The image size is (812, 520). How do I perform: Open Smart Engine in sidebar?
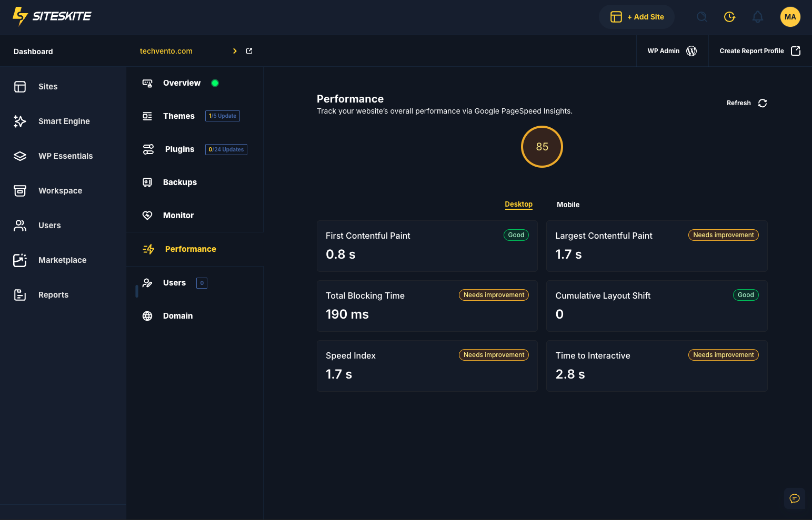[64, 121]
